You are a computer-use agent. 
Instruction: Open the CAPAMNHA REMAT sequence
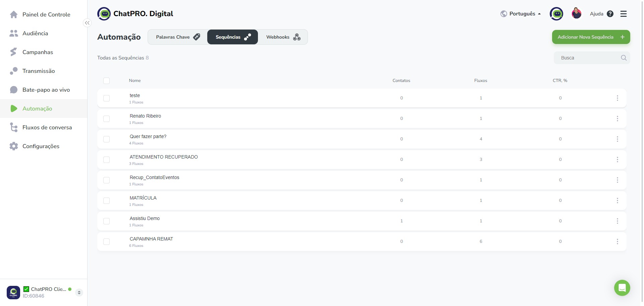(x=151, y=239)
